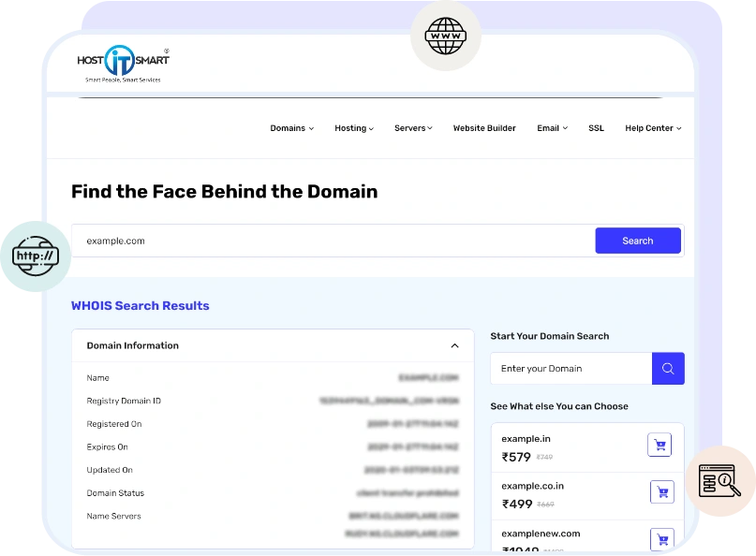
Task: Open the Servers dropdown menu
Action: [413, 128]
